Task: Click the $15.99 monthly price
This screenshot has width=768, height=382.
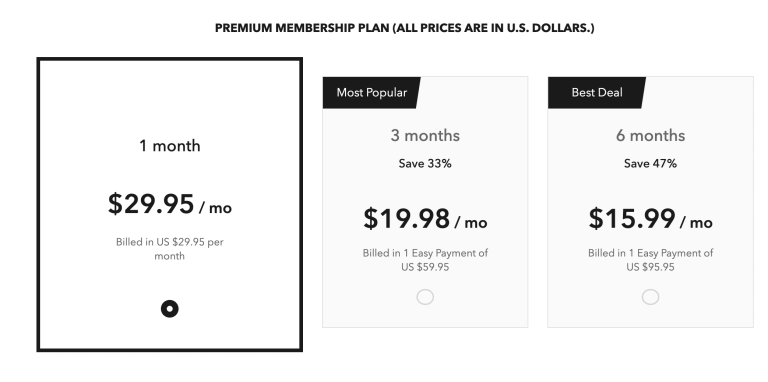Action: pos(632,218)
